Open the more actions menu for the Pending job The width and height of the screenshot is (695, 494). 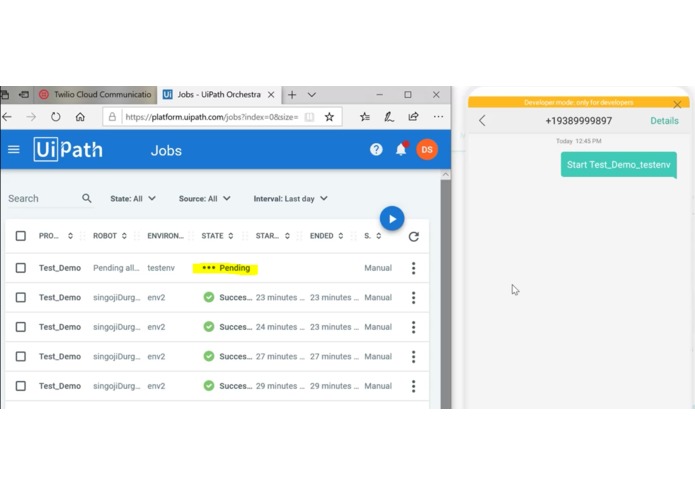[414, 268]
